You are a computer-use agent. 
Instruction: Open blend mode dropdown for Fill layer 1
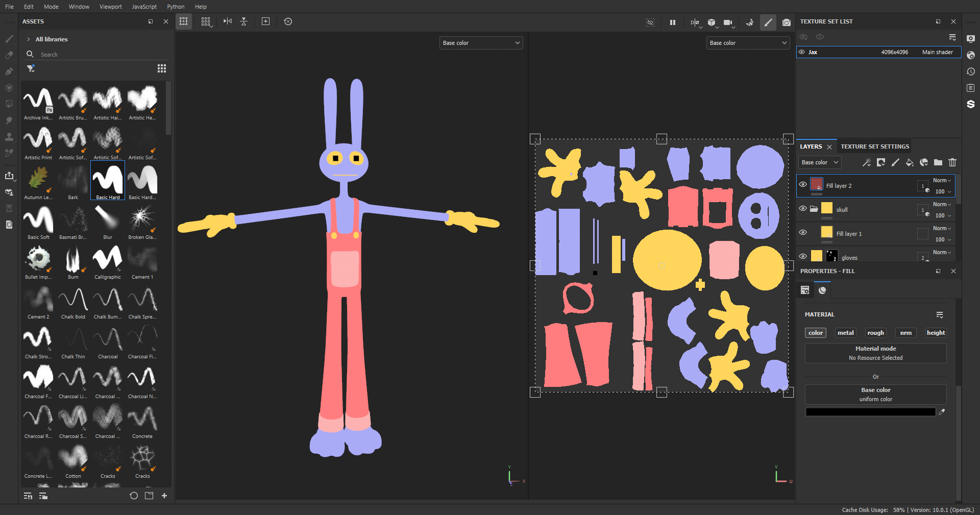(x=942, y=228)
